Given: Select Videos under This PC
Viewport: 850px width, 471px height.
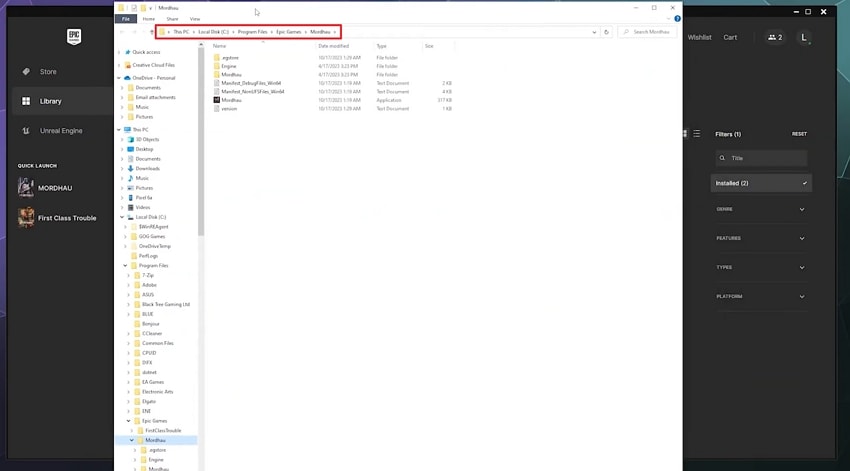Looking at the screenshot, I should 143,208.
